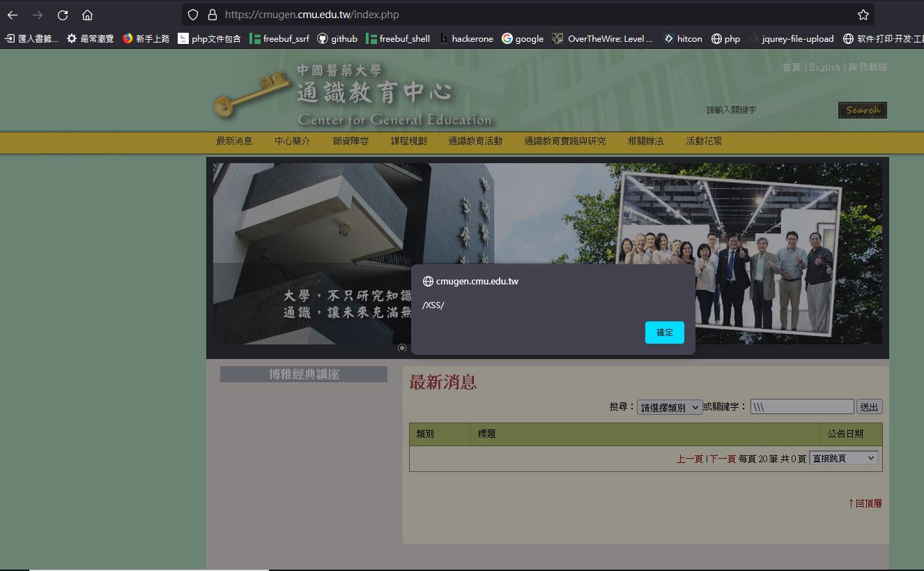Open the freebuf_shell bookmark
This screenshot has height=571, width=924.
398,39
